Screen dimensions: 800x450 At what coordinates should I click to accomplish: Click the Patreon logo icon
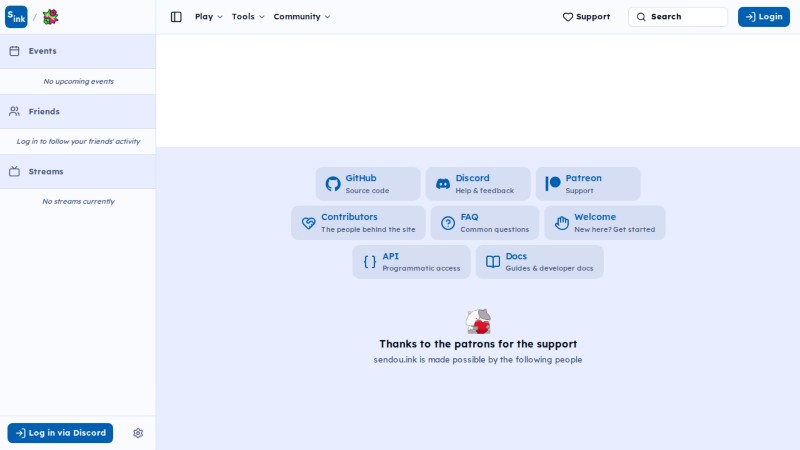coord(553,184)
